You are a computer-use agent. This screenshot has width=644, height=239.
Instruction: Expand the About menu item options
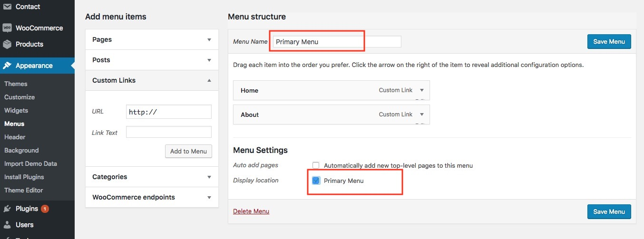421,115
